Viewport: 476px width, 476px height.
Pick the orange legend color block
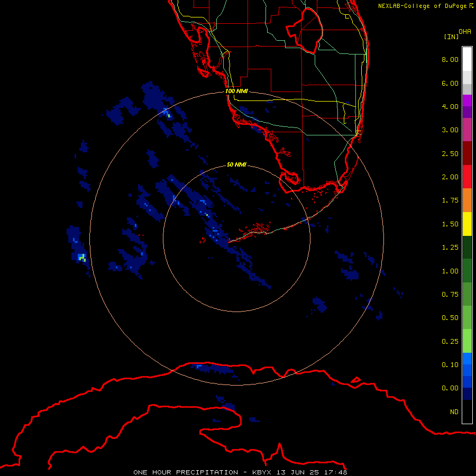467,200
